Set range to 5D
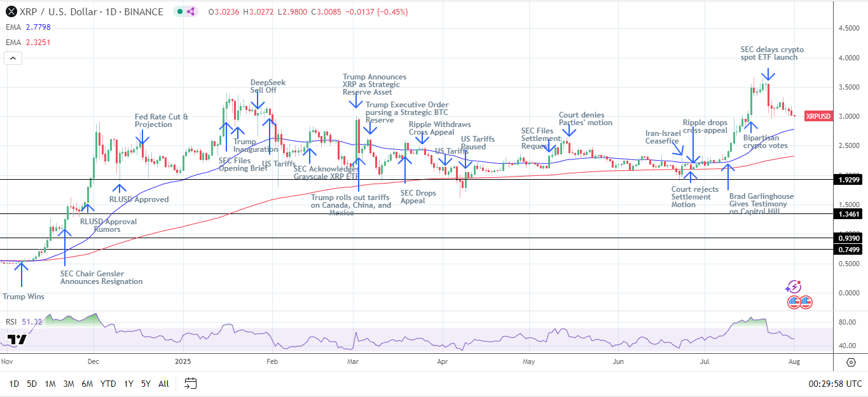 pyautogui.click(x=32, y=384)
